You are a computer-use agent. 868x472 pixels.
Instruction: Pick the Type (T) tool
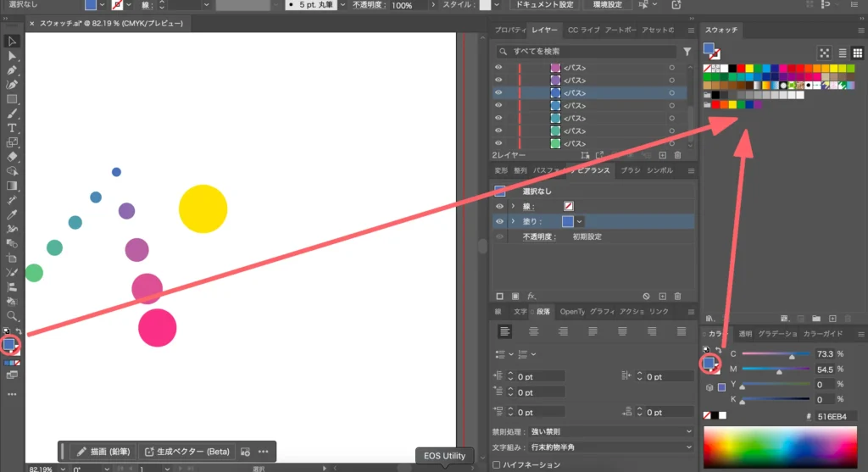[13, 128]
